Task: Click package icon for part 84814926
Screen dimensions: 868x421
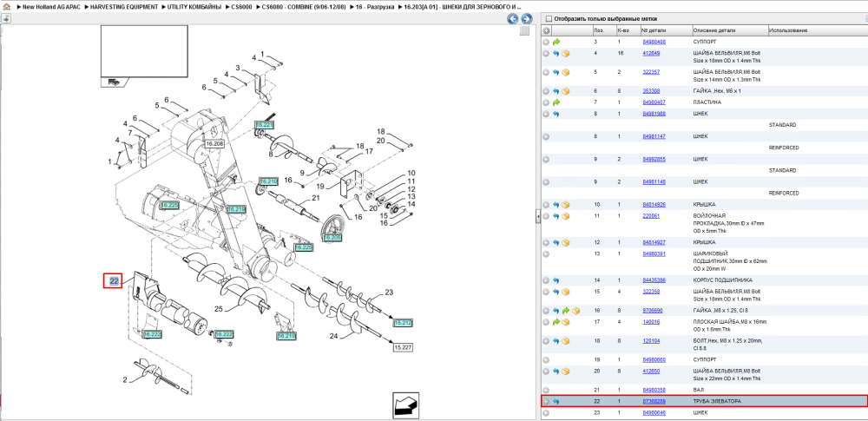Action: pyautogui.click(x=566, y=204)
